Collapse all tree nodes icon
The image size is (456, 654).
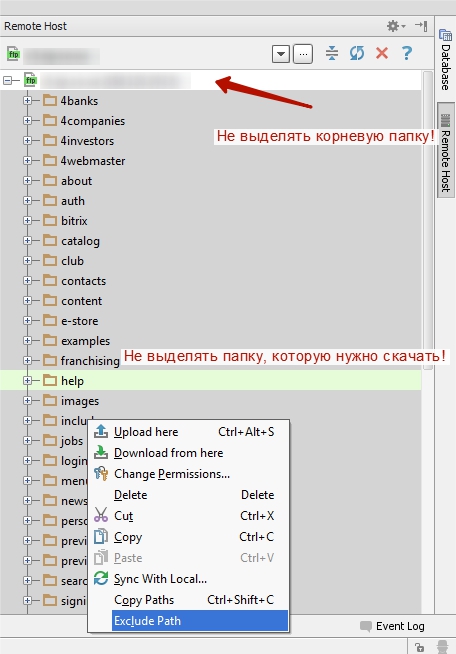332,53
